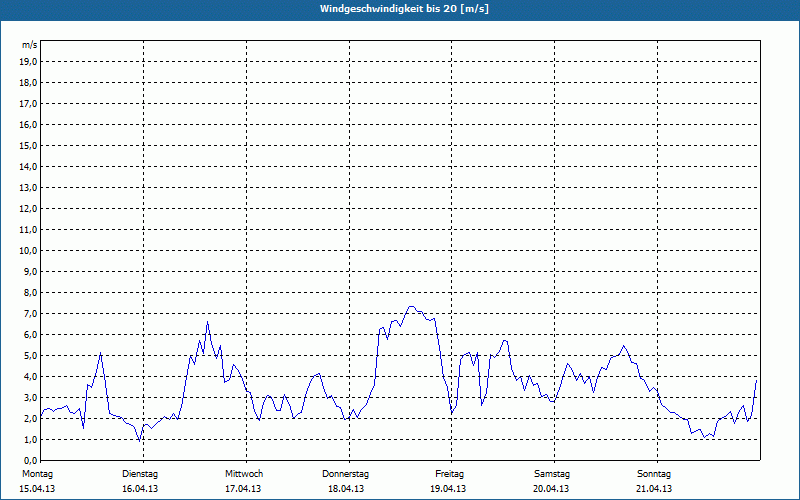This screenshot has height=500, width=800.
Task: Click the 11,0 y-axis label
Action: point(28,230)
